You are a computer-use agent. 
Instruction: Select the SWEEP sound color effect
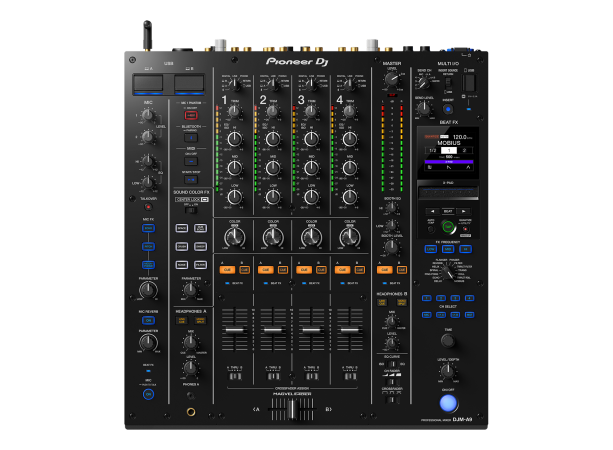[x=200, y=246]
